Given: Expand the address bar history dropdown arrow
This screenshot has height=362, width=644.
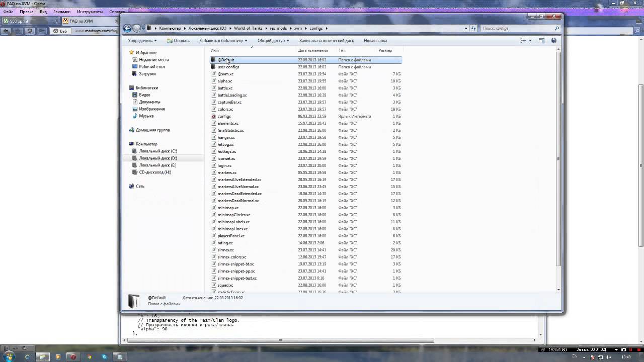Looking at the screenshot, I should [x=465, y=28].
